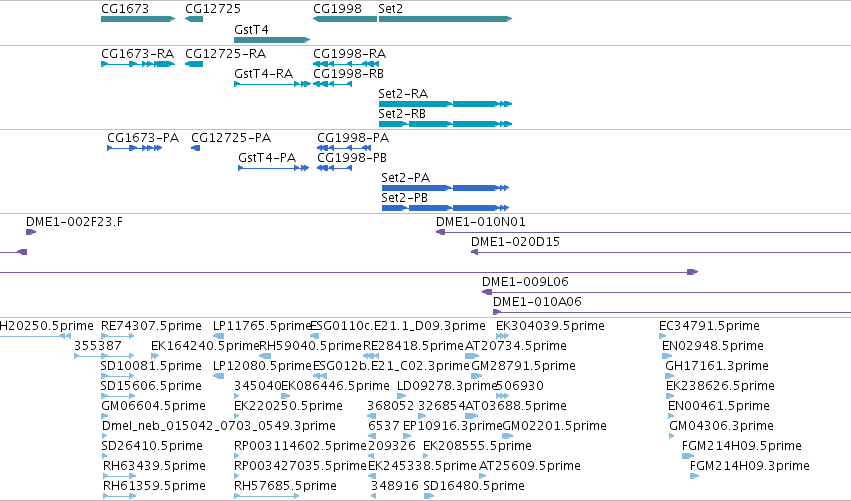Select the CG1998-RA transcript glyph
Screen dimensions: 851x501
click(346, 64)
